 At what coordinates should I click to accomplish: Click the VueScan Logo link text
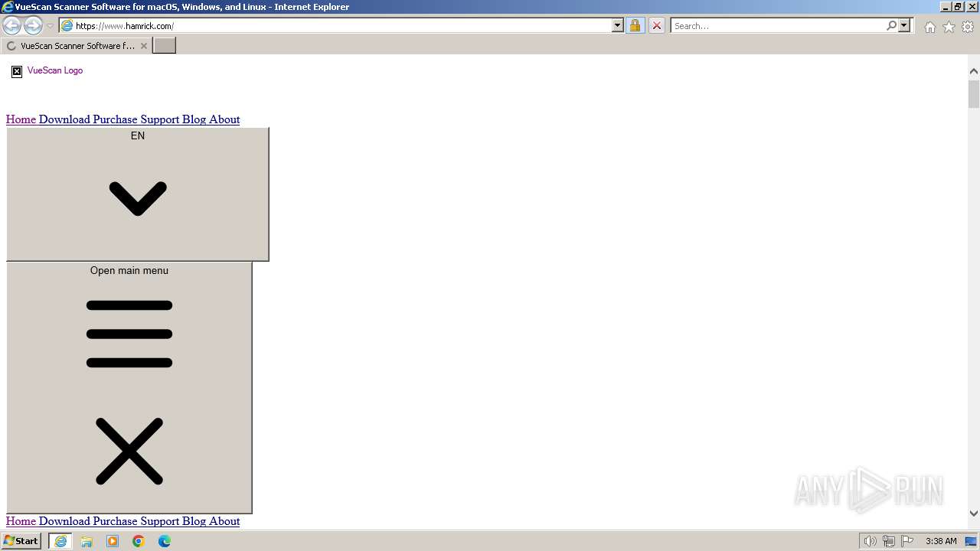[x=55, y=70]
